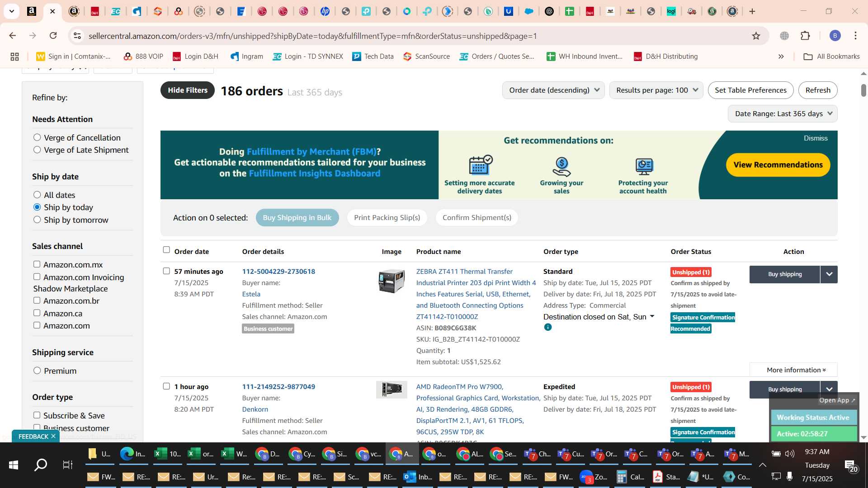The image size is (868, 488).
Task: Open Windows Start menu
Action: [x=14, y=465]
